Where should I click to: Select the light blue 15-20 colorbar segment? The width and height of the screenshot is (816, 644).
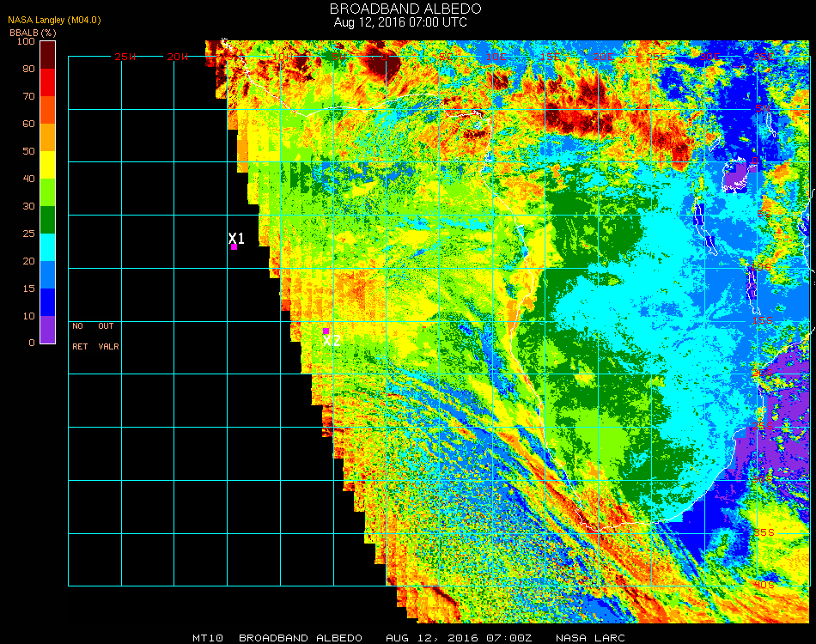47,275
